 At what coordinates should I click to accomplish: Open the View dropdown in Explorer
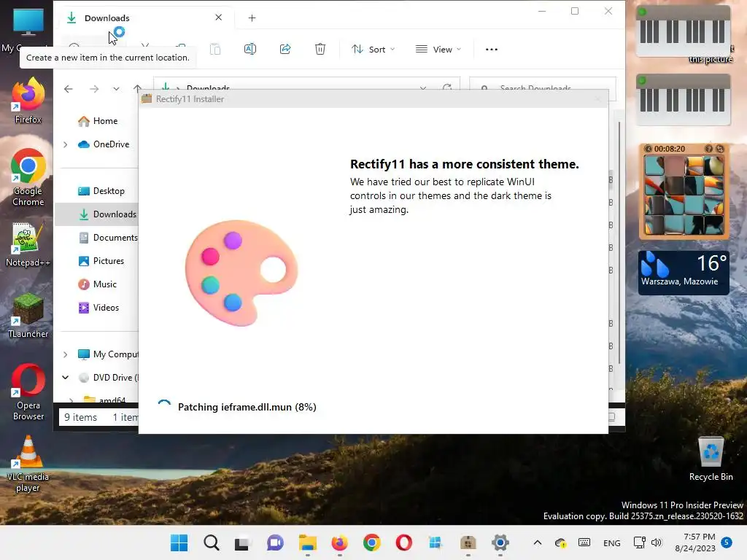[x=438, y=50]
